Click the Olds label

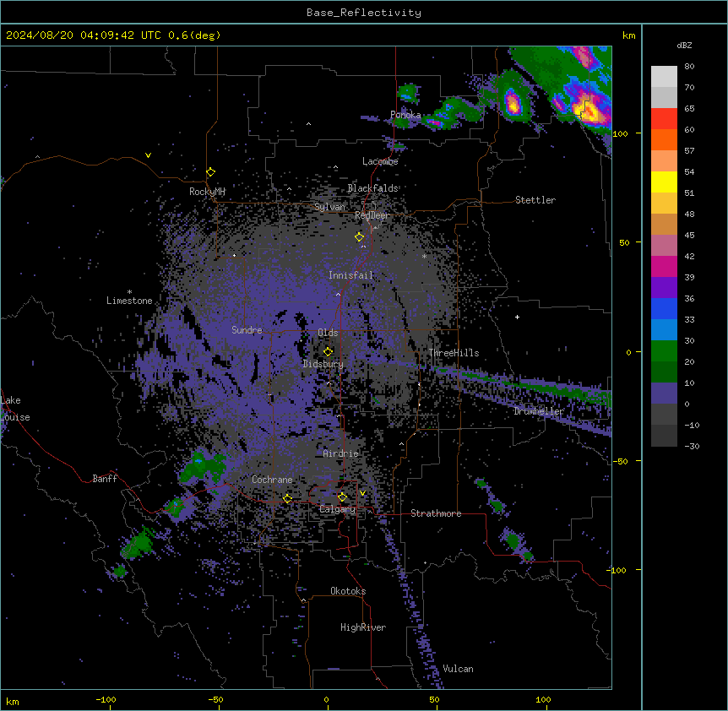pos(328,333)
